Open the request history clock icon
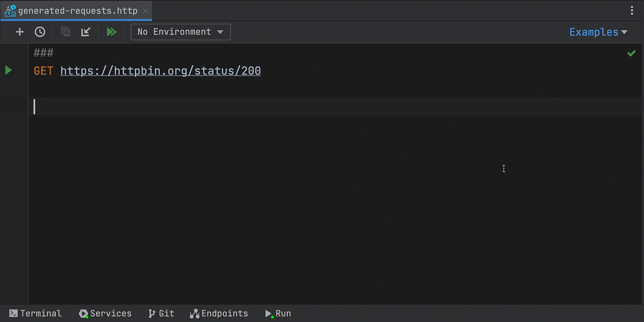The height and width of the screenshot is (322, 644). point(40,32)
